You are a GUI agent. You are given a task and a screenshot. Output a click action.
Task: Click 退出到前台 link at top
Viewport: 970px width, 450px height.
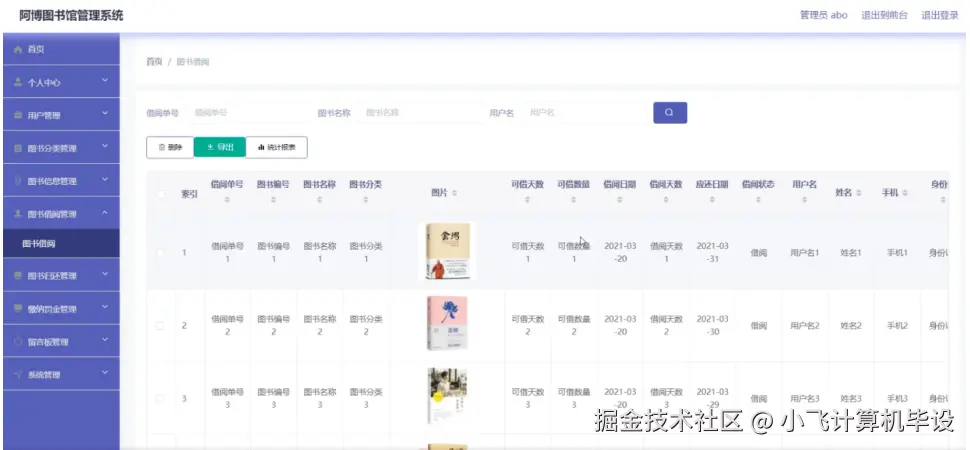[x=885, y=15]
